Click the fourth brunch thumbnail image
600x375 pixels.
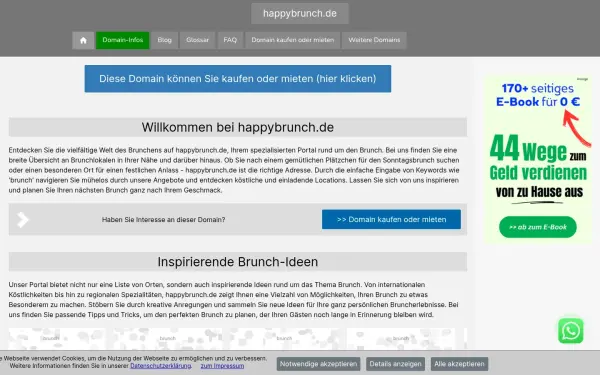coord(401,338)
